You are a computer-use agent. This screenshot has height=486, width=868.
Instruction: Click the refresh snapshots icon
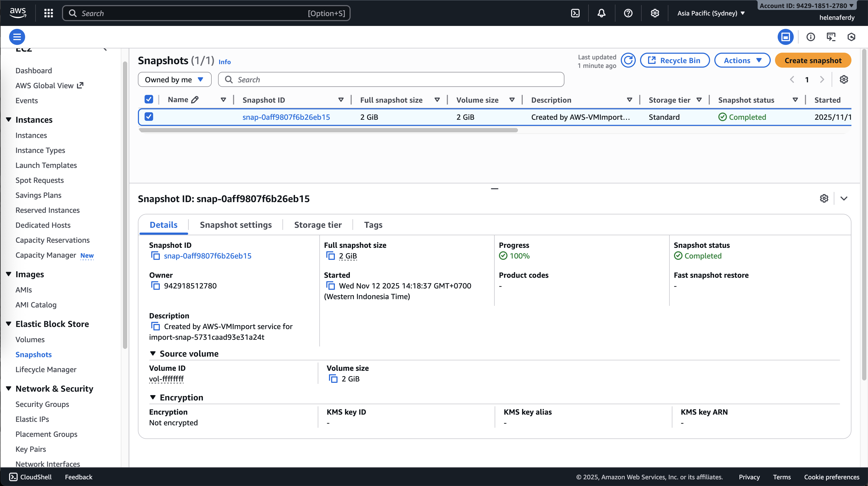[x=628, y=61]
